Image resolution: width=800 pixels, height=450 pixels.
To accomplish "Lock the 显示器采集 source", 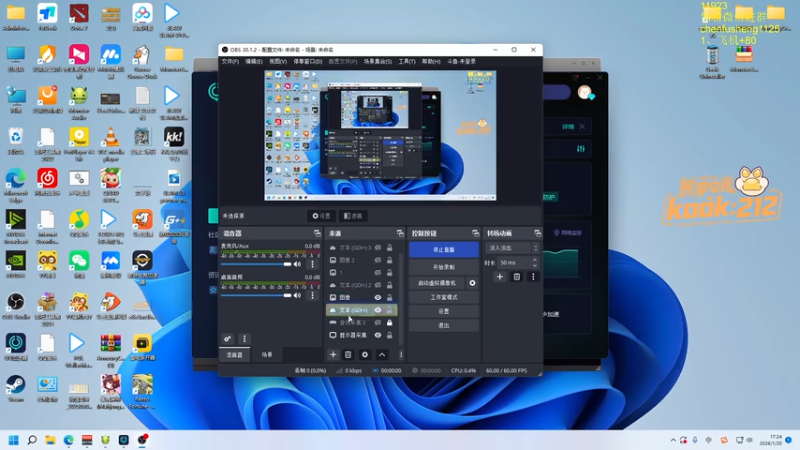I will [389, 335].
